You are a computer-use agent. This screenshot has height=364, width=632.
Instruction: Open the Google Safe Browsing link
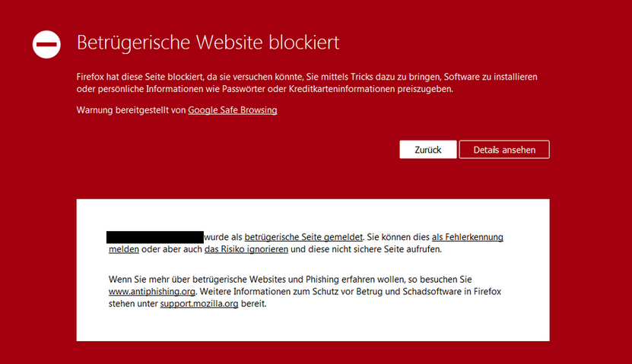[232, 110]
